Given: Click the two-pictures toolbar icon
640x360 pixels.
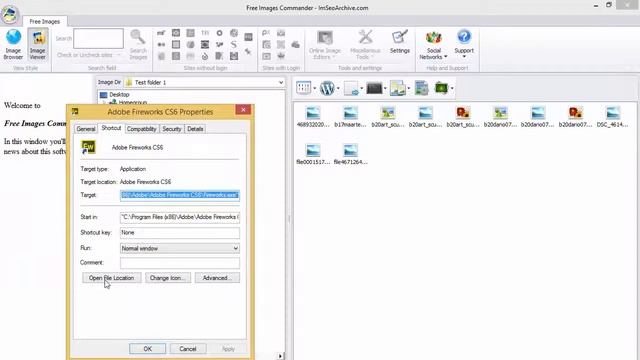Looking at the screenshot, I should point(398,88).
